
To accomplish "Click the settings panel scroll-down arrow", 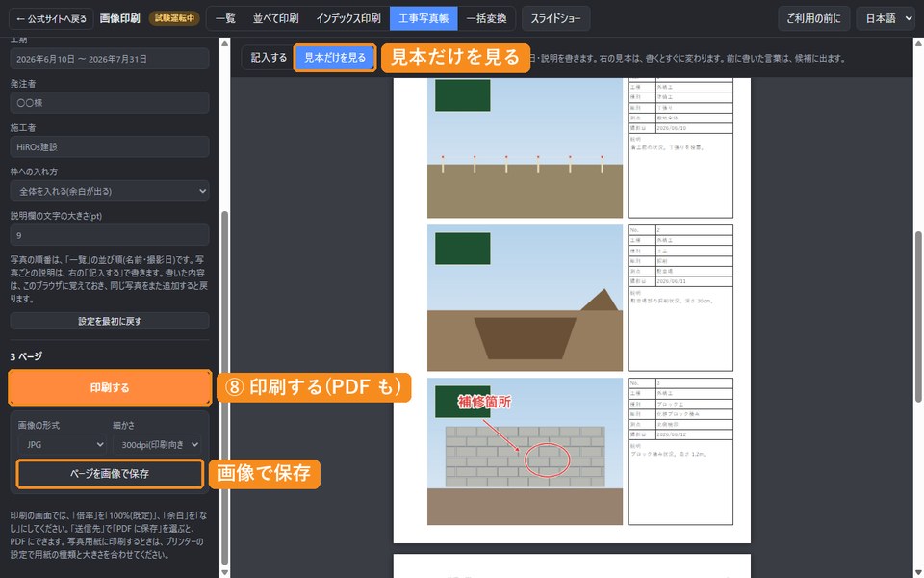I will pos(224,572).
